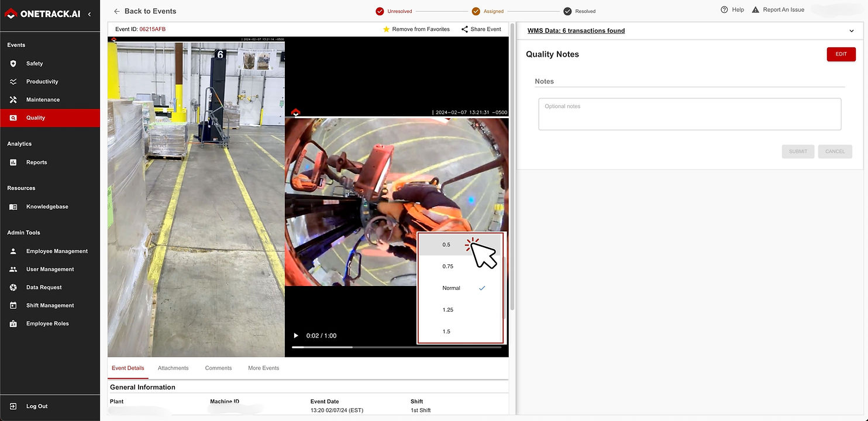Collapse the left sidebar with the chevron
The height and width of the screenshot is (421, 868).
(x=89, y=13)
